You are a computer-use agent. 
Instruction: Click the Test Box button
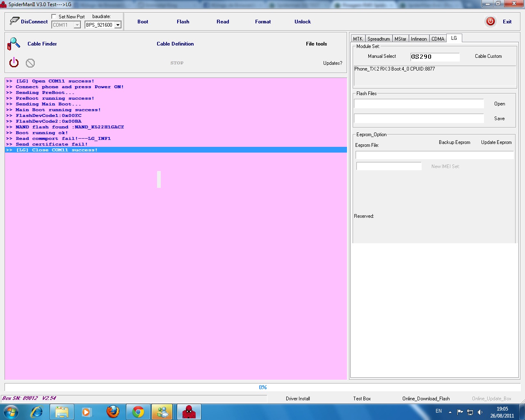(362, 399)
